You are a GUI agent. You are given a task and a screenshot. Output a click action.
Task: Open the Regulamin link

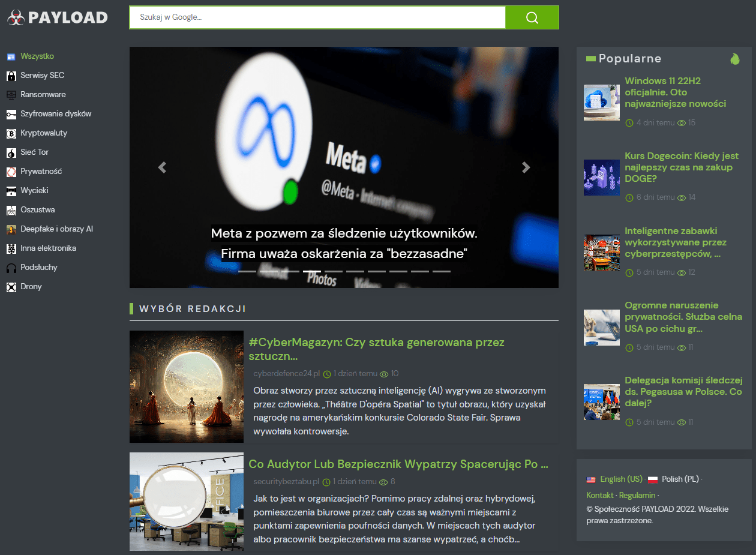[637, 495]
